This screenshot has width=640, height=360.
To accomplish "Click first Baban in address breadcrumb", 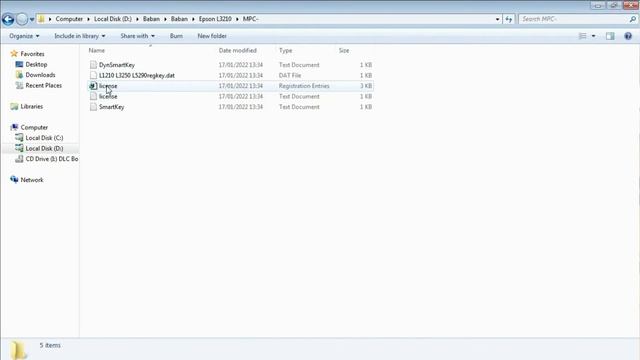I will coord(151,19).
